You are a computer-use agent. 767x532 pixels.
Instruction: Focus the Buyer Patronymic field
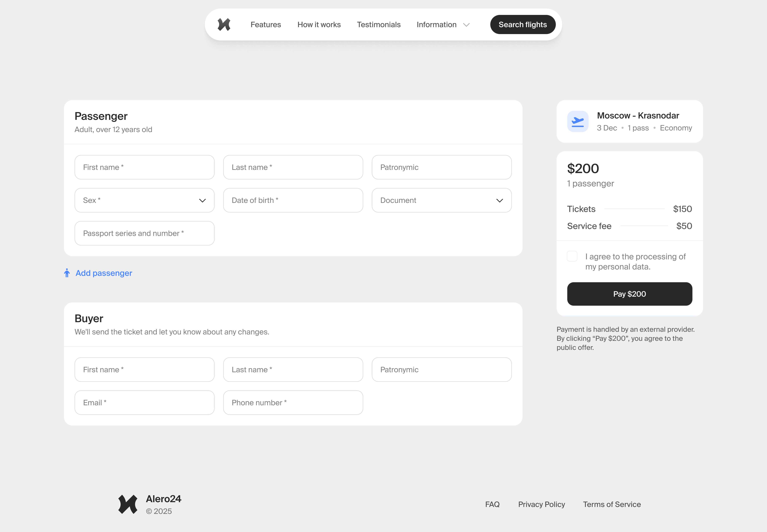(442, 370)
